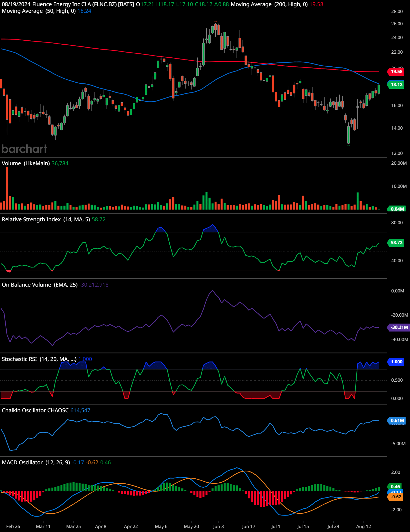Click the 'Feb 26' date axis label

tap(13, 526)
